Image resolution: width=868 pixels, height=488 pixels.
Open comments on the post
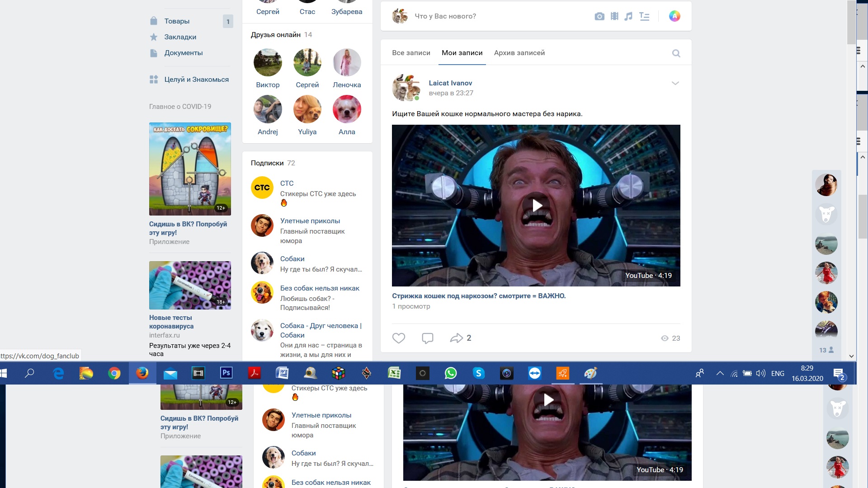pyautogui.click(x=428, y=338)
